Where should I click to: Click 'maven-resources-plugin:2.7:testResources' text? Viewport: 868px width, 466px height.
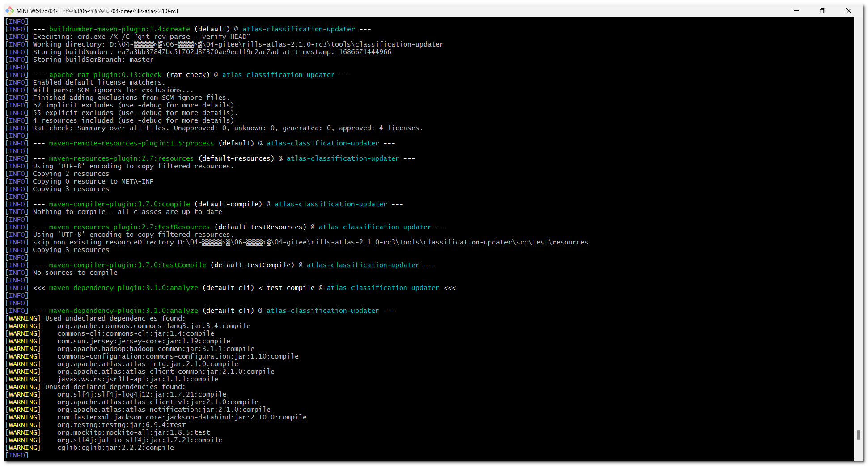(129, 227)
